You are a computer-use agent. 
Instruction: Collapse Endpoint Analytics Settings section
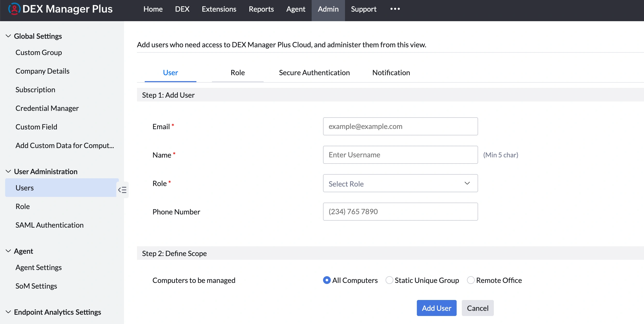click(x=8, y=312)
